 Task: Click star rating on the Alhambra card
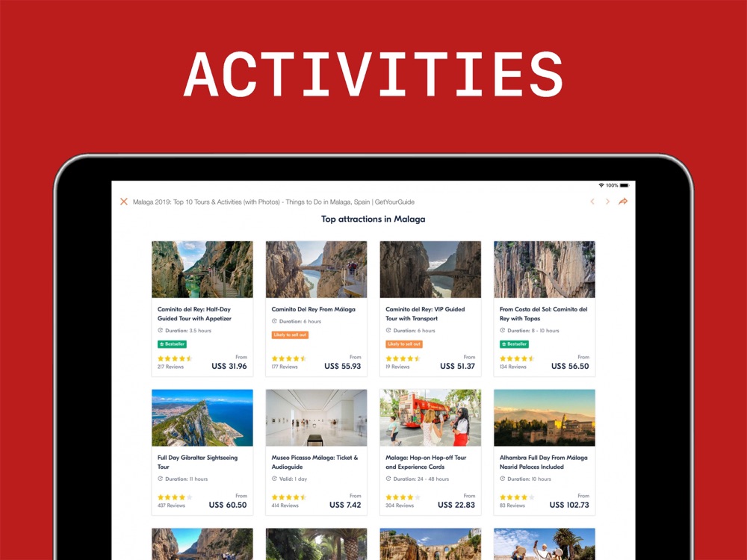coord(517,497)
